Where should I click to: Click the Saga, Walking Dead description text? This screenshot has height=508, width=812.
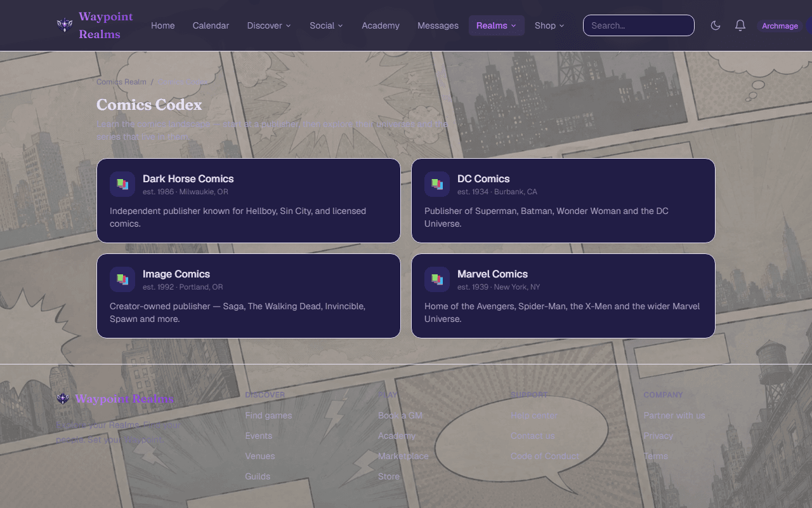238,312
